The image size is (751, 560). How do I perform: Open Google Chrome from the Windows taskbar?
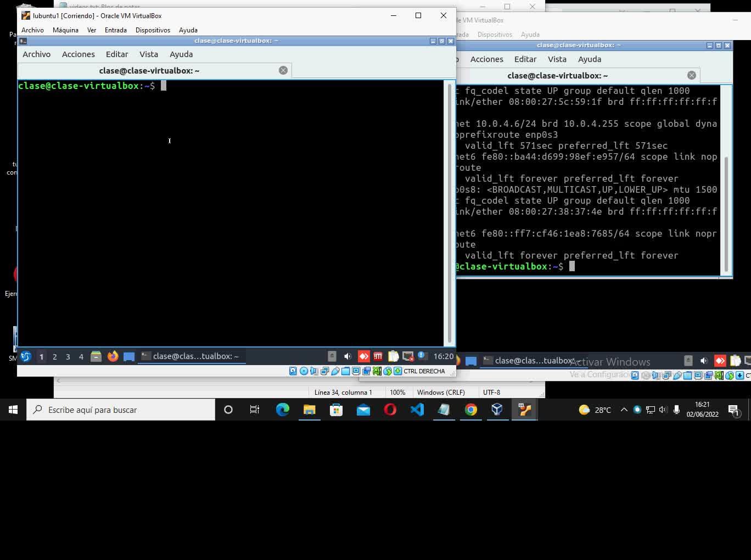pos(470,410)
